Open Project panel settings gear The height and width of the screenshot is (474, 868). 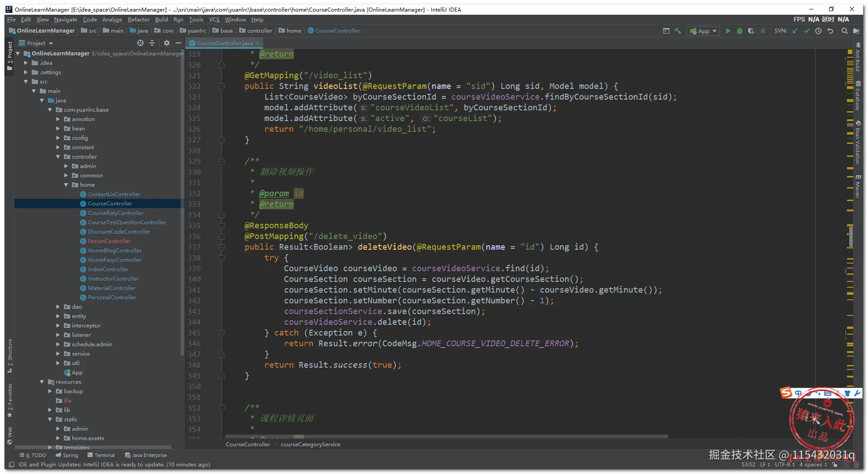pos(167,43)
